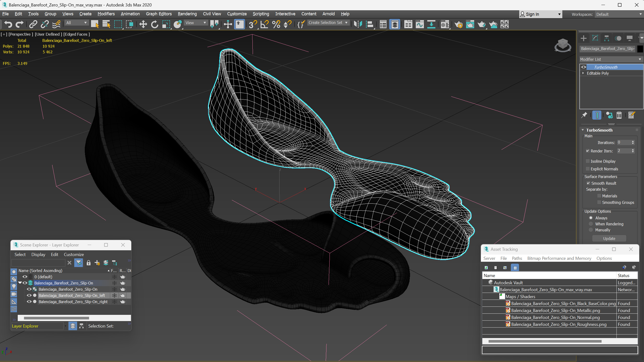The image size is (644, 362).
Task: Enable Separate by Materials checkbox
Action: point(599,196)
